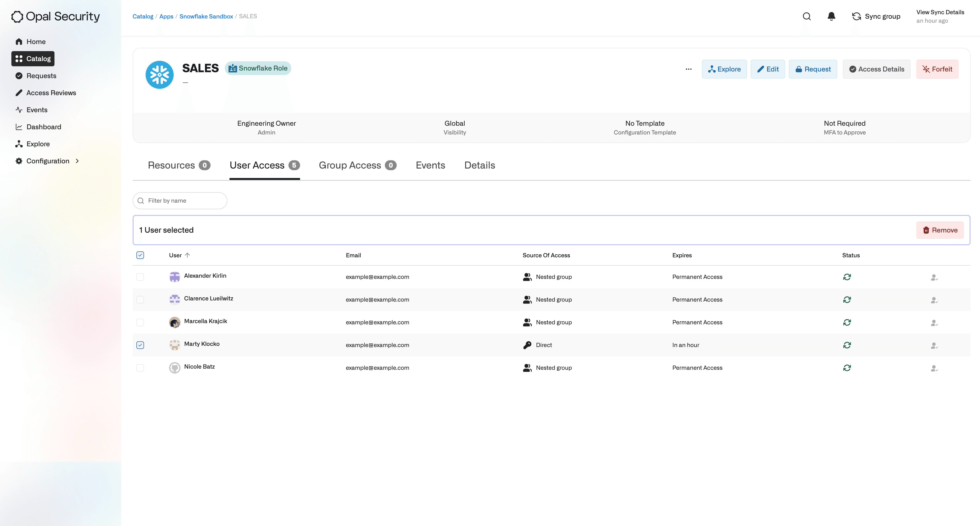This screenshot has height=526, width=980.
Task: Click the Forfeit button
Action: point(937,69)
